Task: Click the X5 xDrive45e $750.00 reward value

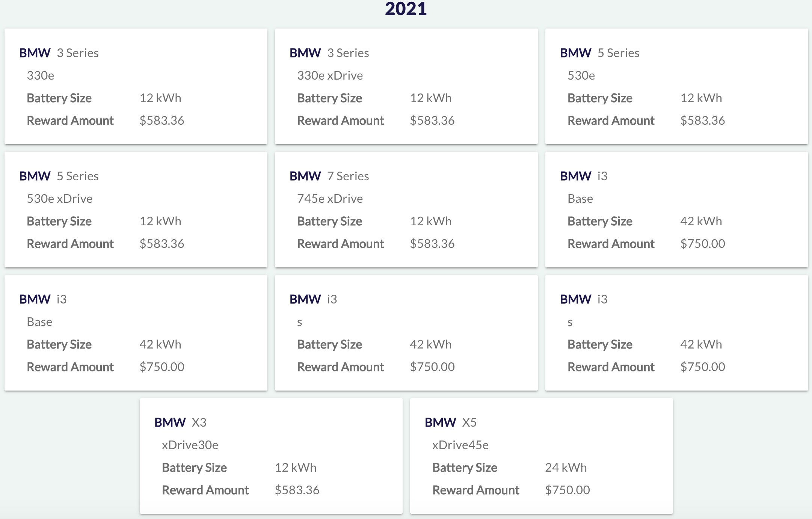Action: pyautogui.click(x=567, y=490)
